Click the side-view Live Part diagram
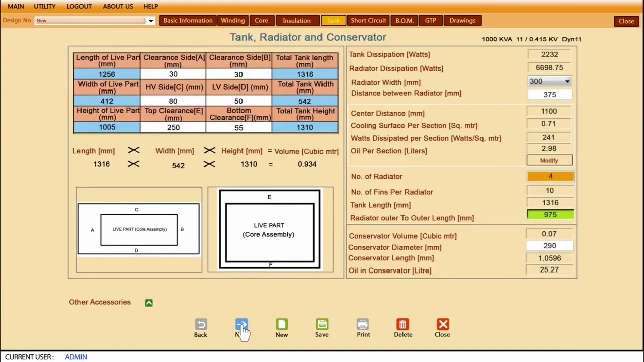644x362 pixels. pyautogui.click(x=270, y=229)
